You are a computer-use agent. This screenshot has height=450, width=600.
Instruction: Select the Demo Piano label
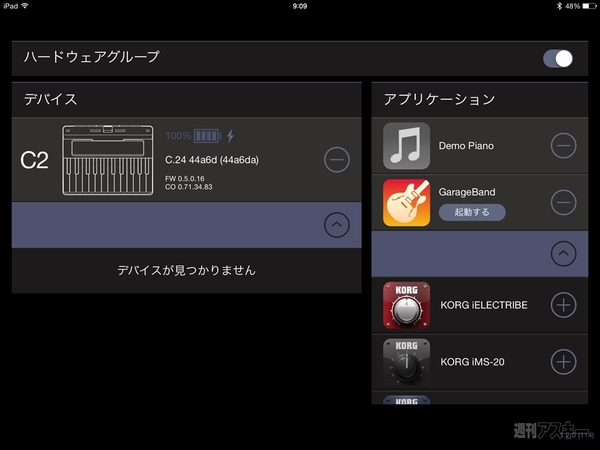click(466, 146)
